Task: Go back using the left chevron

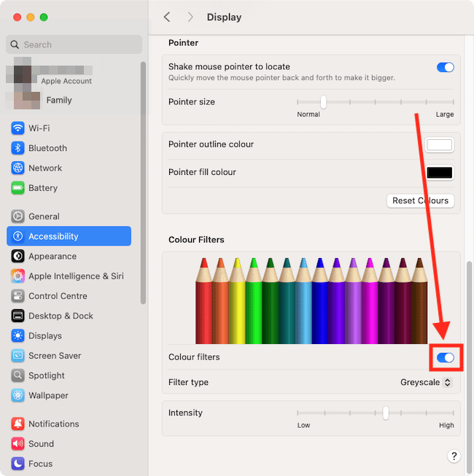Action: 167,17
